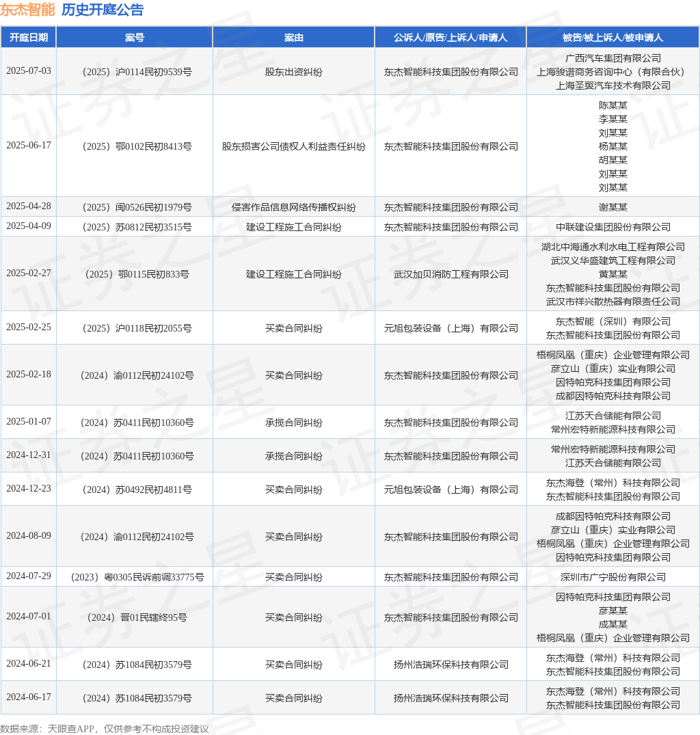Click defendant 中联建设集团股份有限公司
Image resolution: width=700 pixels, height=735 pixels.
point(613,227)
